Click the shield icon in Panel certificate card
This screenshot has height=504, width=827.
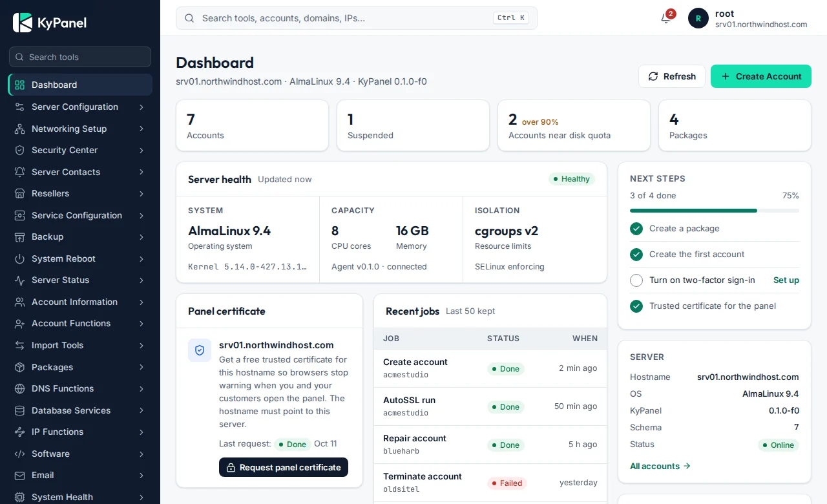point(200,350)
